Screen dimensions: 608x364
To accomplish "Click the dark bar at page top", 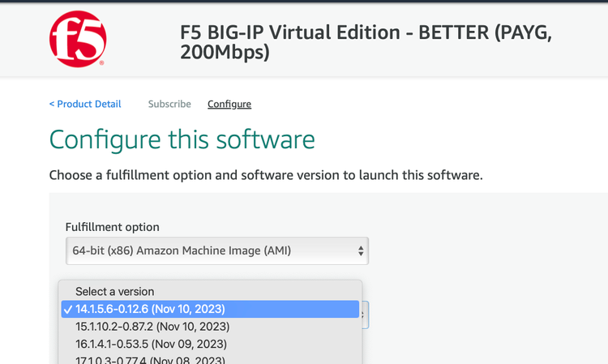I will pos(304,1).
